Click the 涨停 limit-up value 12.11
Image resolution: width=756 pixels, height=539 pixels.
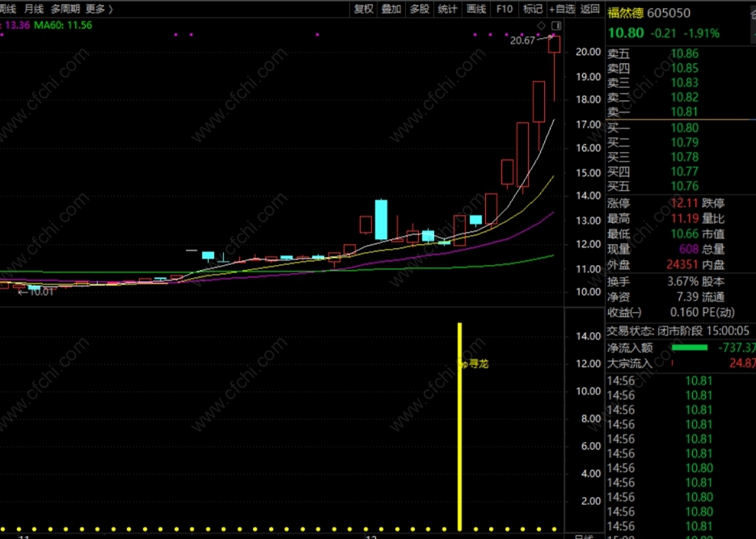tap(684, 203)
